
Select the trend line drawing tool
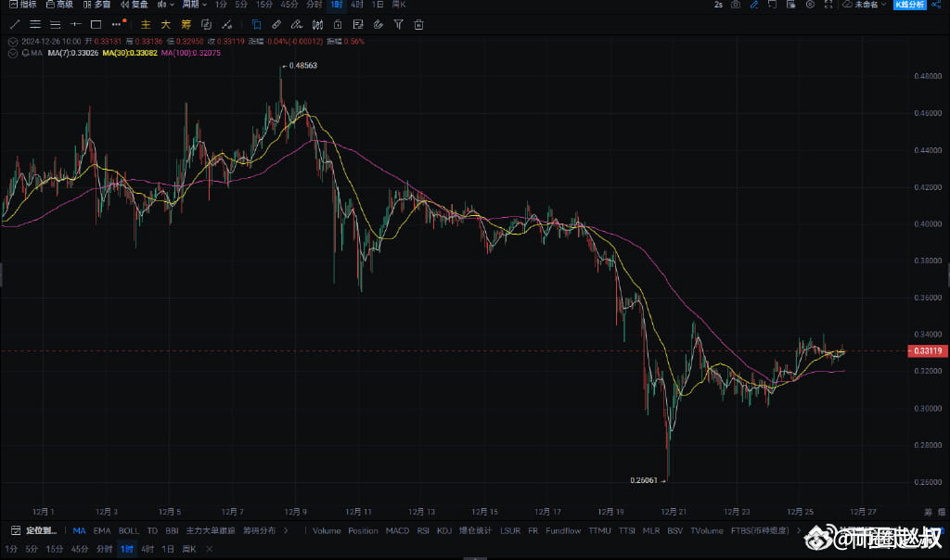coord(15,25)
